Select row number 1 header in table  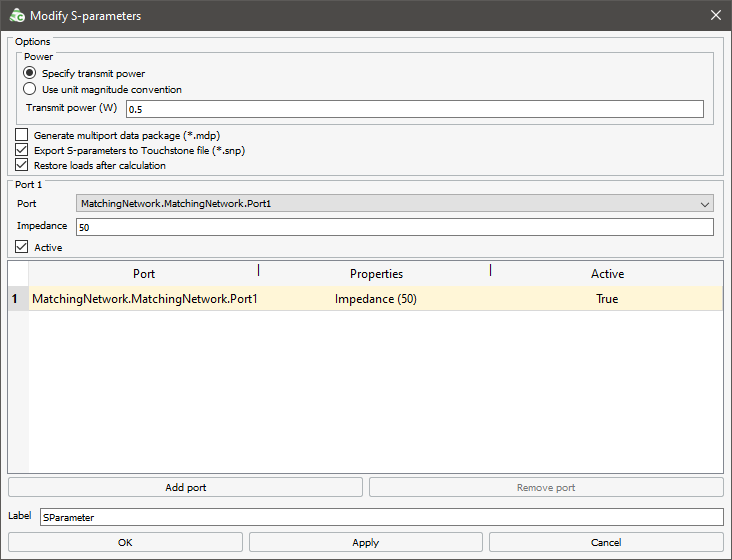[18, 299]
